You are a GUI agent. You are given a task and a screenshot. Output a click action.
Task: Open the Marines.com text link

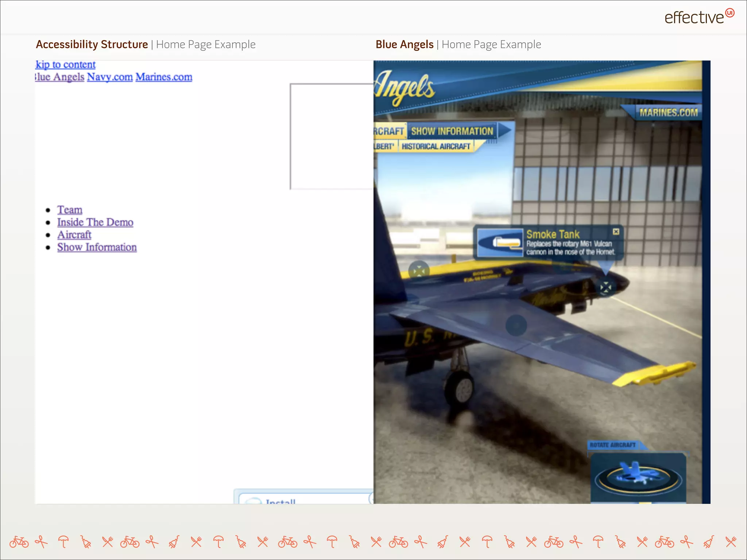pos(164,77)
